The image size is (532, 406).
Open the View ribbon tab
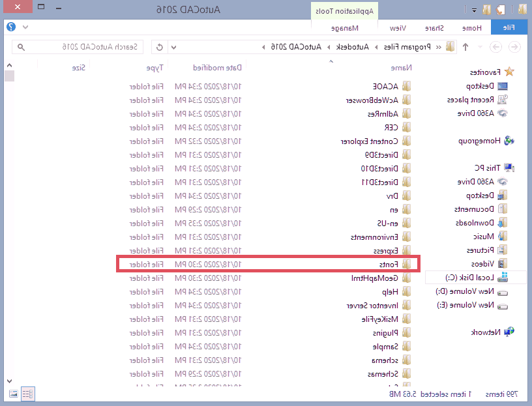coord(398,28)
